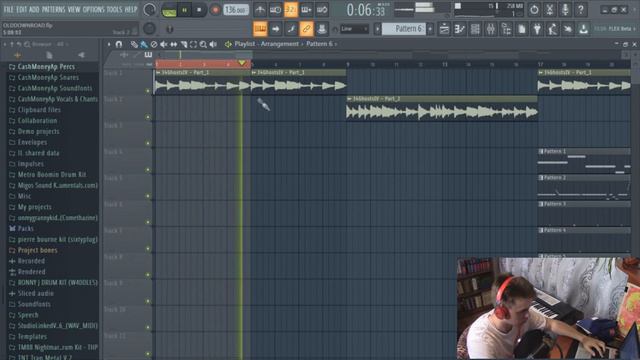Image resolution: width=640 pixels, height=360 pixels.
Task: Select the Slip tool in Playlist
Action: pos(173,44)
